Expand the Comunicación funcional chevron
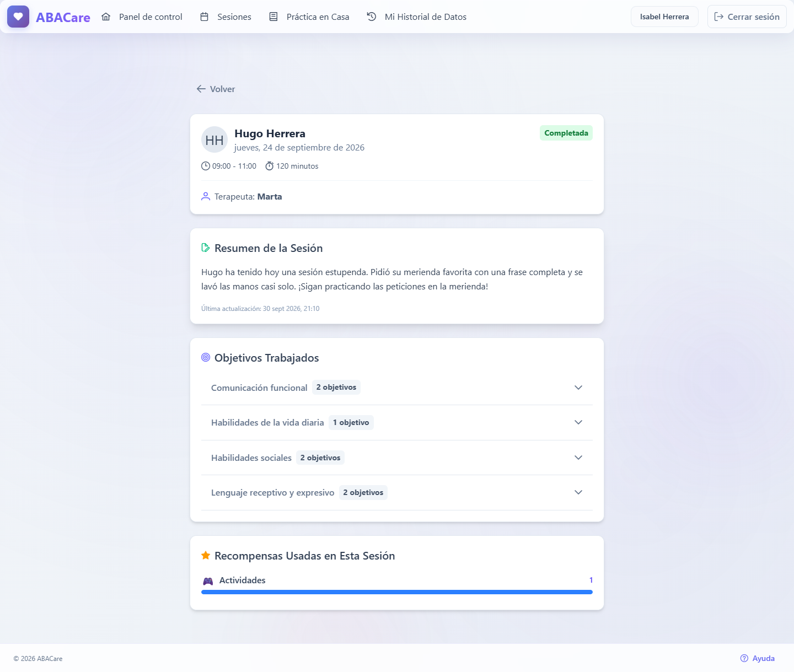This screenshot has width=794, height=672. click(x=578, y=388)
